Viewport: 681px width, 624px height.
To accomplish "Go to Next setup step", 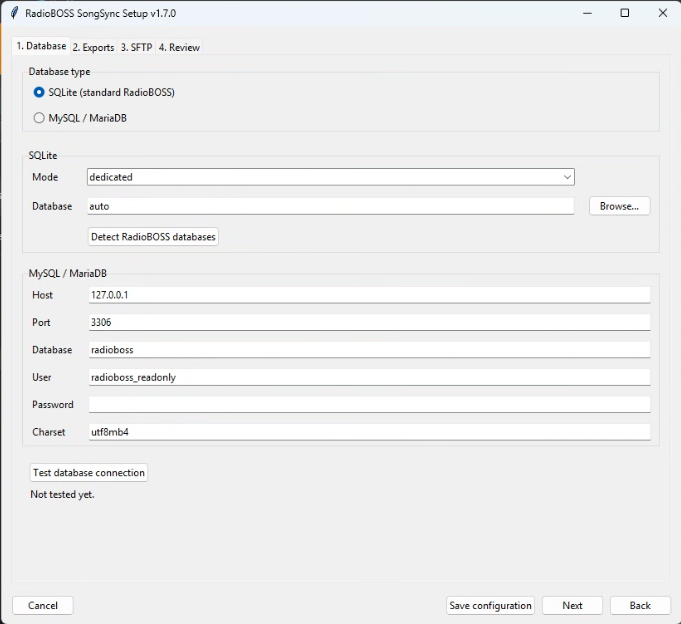I will click(x=572, y=606).
